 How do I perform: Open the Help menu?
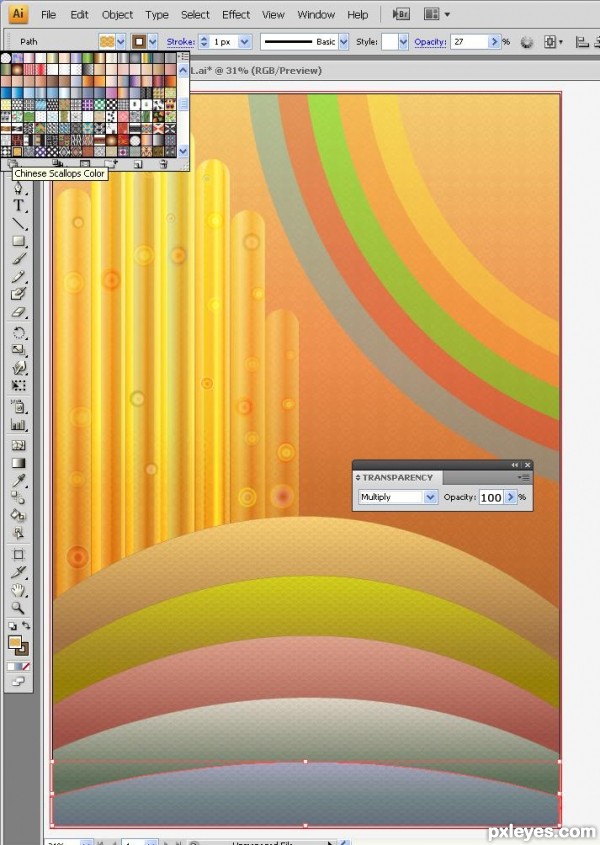pyautogui.click(x=357, y=15)
